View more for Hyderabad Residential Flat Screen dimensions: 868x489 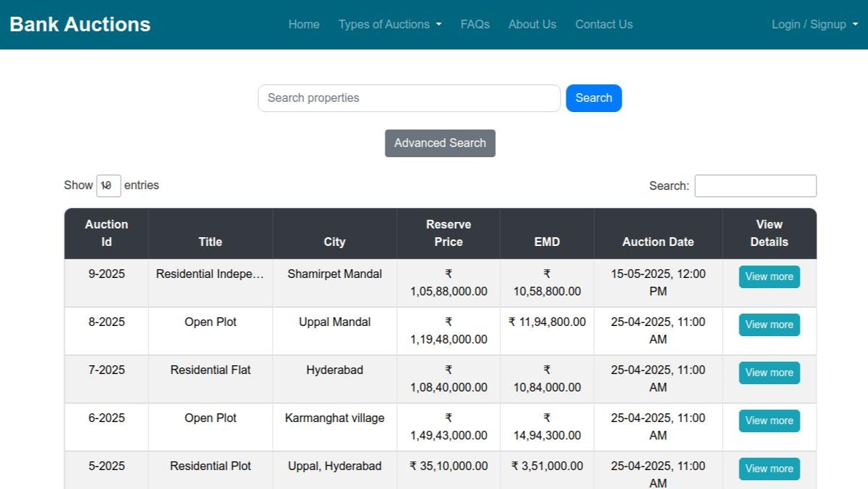(x=769, y=373)
